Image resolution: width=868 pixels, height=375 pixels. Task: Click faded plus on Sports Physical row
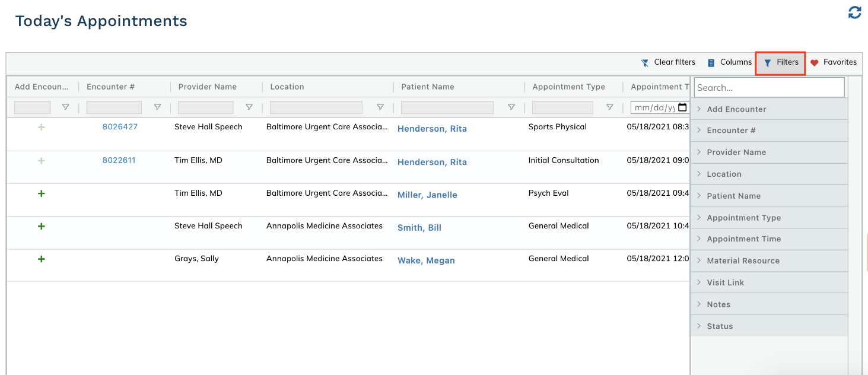(x=42, y=127)
